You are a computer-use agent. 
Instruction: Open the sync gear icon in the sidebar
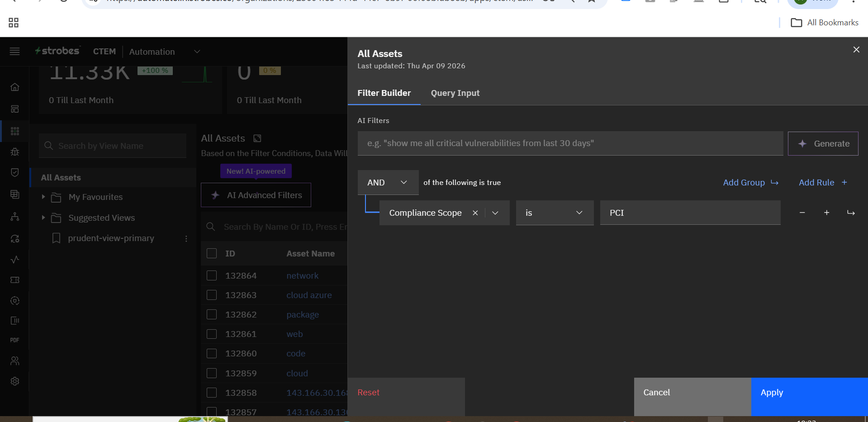(15, 238)
